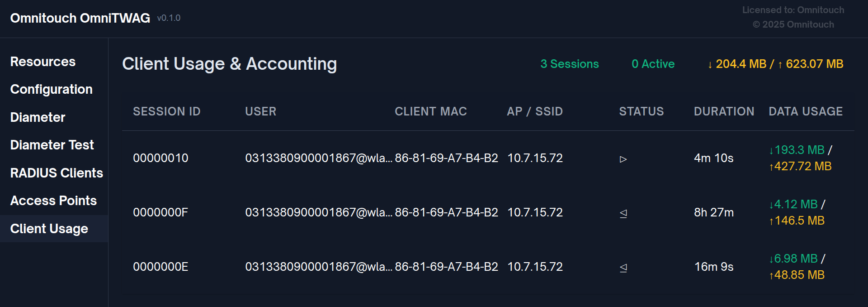Click the DATA USAGE column header
Viewport: 868px width, 307px height.
click(806, 111)
